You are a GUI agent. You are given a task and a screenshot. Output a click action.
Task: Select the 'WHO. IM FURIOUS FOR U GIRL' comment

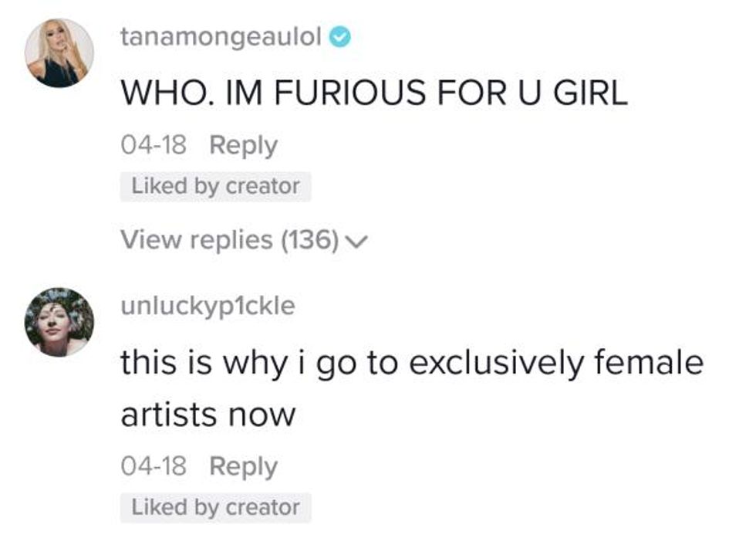373,93
